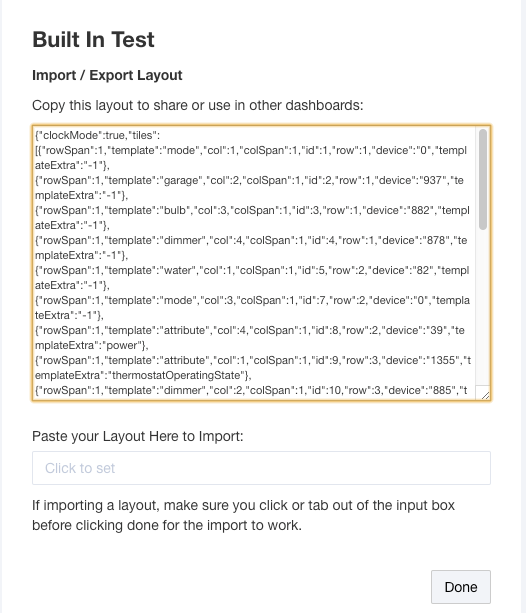This screenshot has height=613, width=526.
Task: Click the empty scrollbar track below the thumb
Action: pyautogui.click(x=483, y=309)
